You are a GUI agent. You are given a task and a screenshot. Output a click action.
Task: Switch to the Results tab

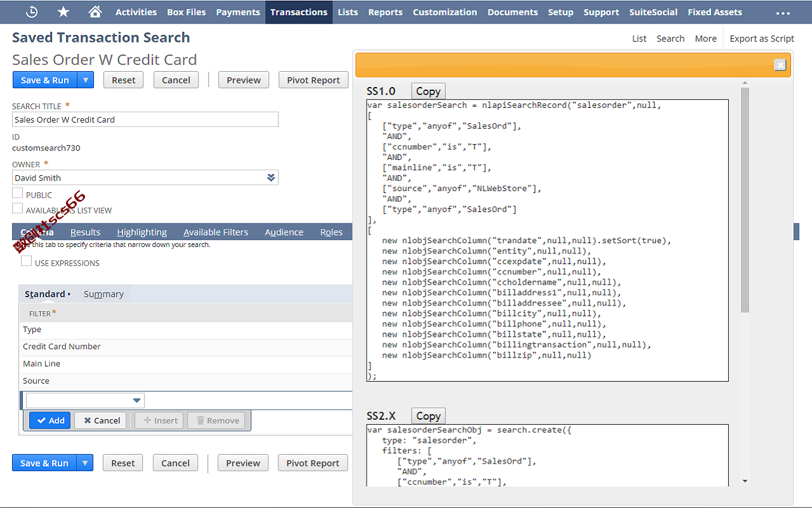(85, 232)
